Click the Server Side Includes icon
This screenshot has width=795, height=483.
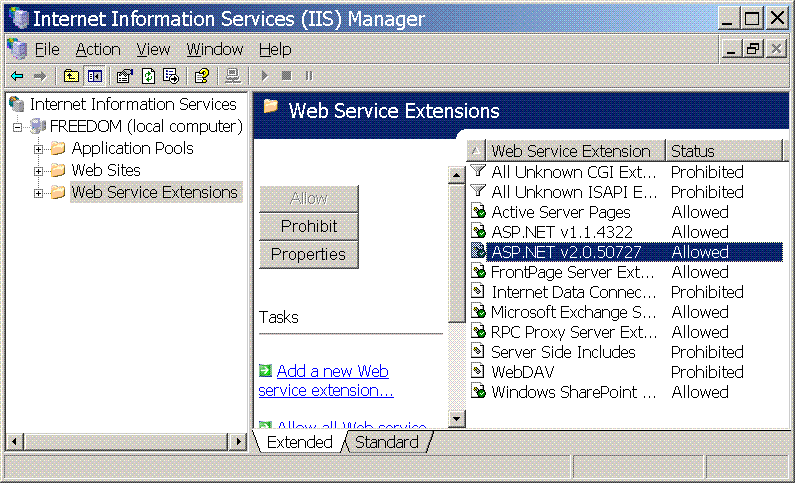478,351
